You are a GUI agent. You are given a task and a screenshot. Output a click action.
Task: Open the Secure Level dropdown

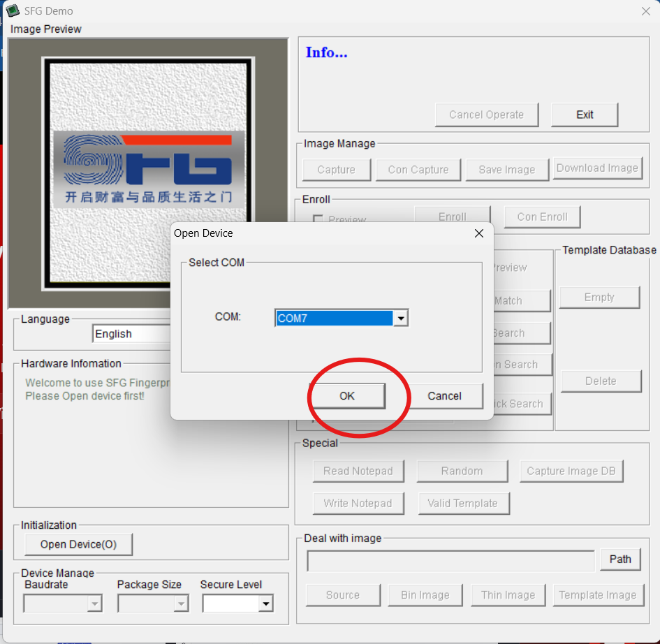(x=238, y=603)
